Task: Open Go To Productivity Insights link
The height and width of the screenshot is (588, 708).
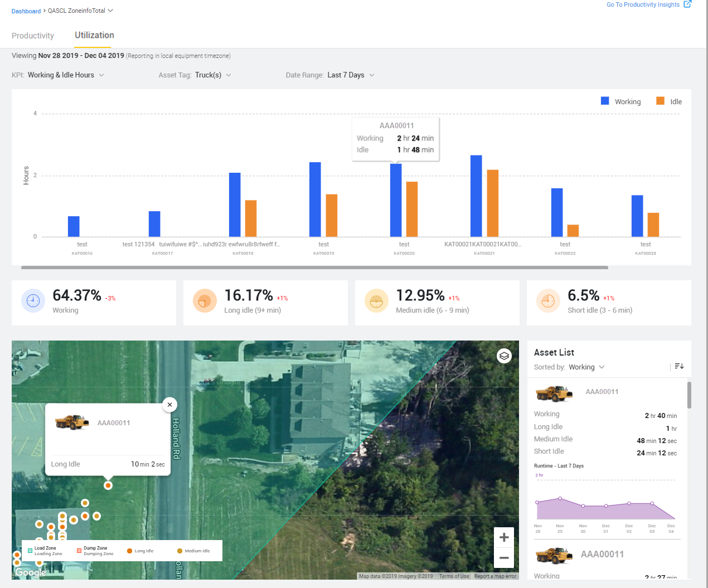Action: [x=648, y=4]
